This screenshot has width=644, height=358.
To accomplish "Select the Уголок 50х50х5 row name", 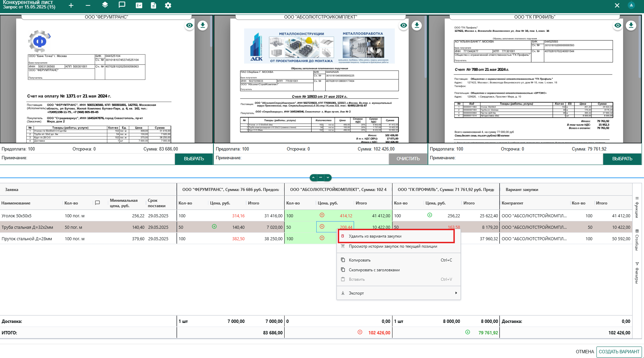I will [x=17, y=216].
